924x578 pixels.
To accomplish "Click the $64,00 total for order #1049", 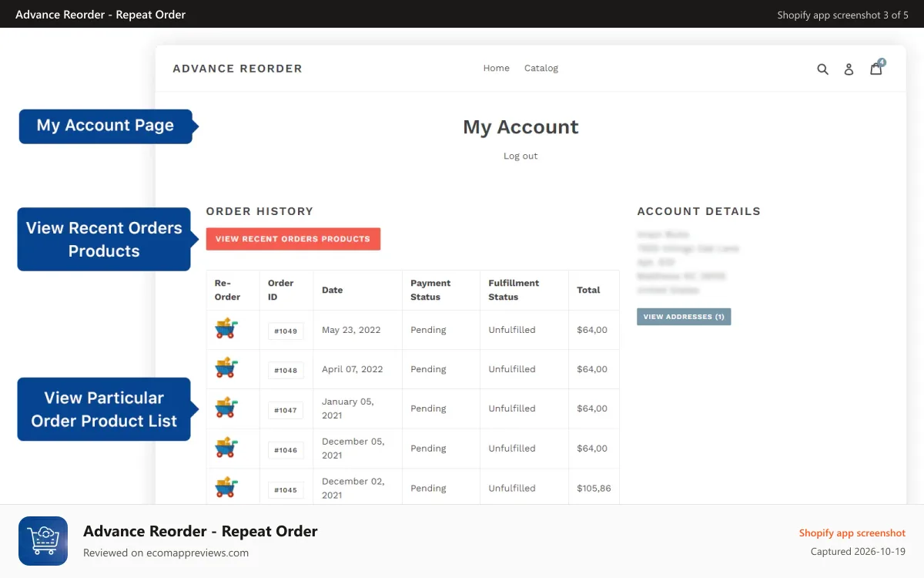I will click(592, 330).
